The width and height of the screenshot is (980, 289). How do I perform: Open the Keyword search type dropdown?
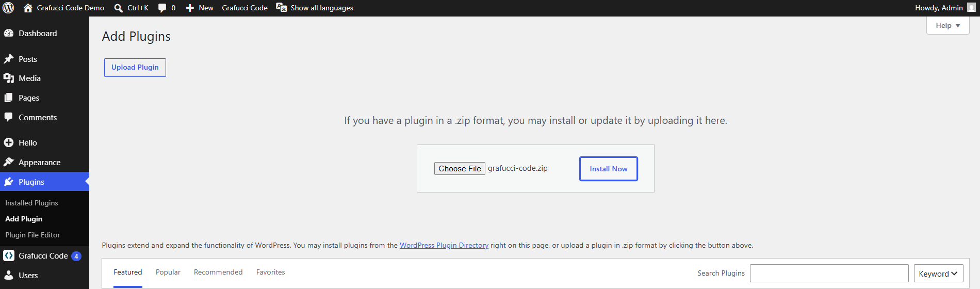(938, 274)
